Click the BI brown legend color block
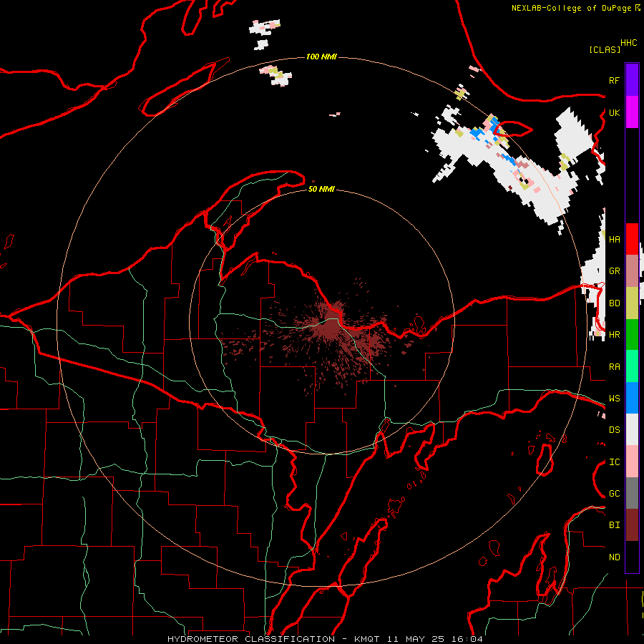This screenshot has width=644, height=644. 632,525
